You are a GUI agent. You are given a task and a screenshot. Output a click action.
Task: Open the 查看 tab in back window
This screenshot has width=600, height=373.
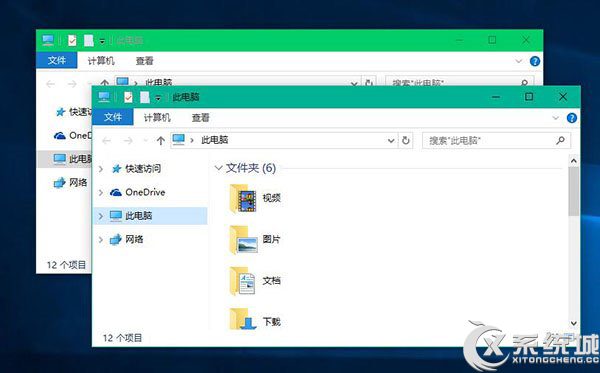(144, 60)
